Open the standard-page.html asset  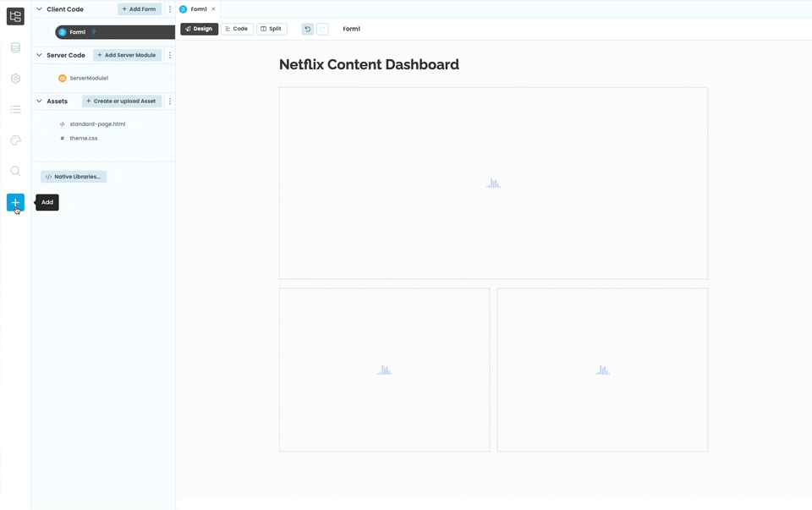pos(97,124)
